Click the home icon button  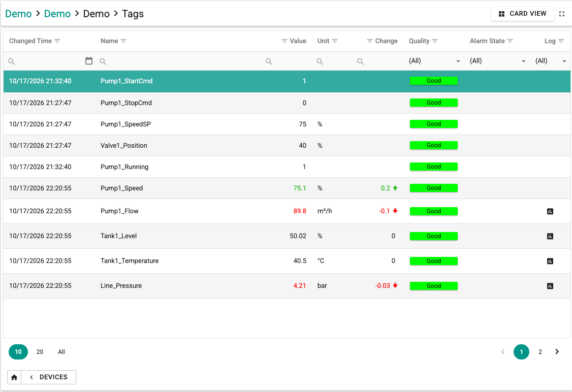pos(14,377)
